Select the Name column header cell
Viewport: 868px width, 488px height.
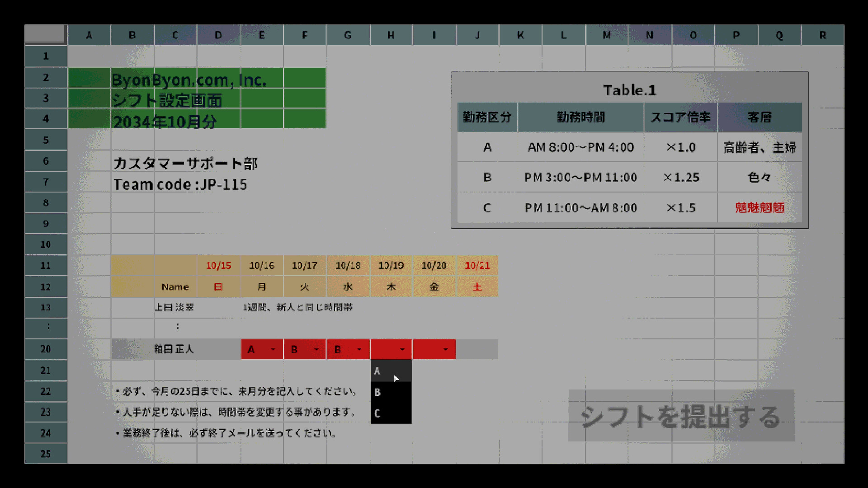pyautogui.click(x=175, y=286)
